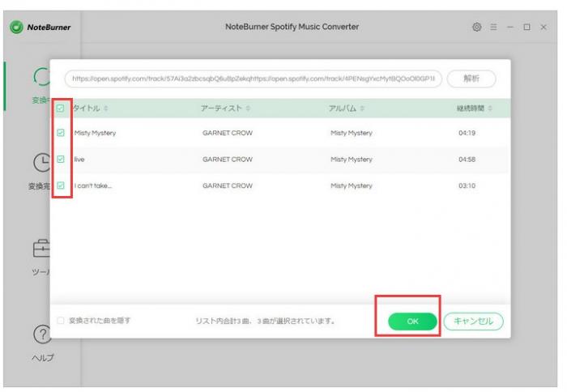Sort by the タイトル column arrows
The width and height of the screenshot is (567, 392).
[106, 109]
